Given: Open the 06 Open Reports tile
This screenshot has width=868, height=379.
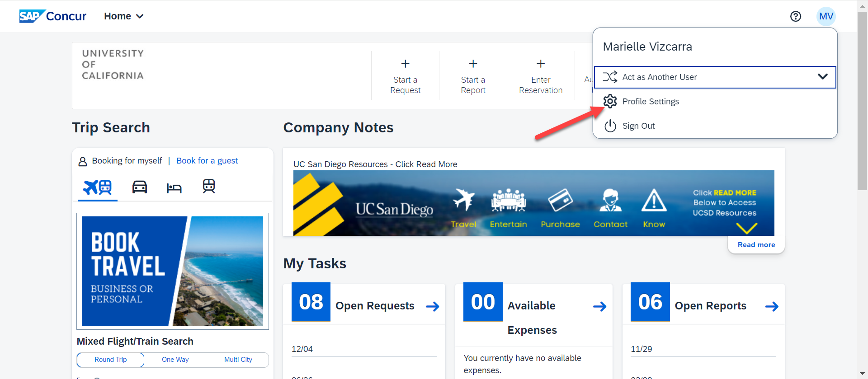Looking at the screenshot, I should tap(703, 302).
